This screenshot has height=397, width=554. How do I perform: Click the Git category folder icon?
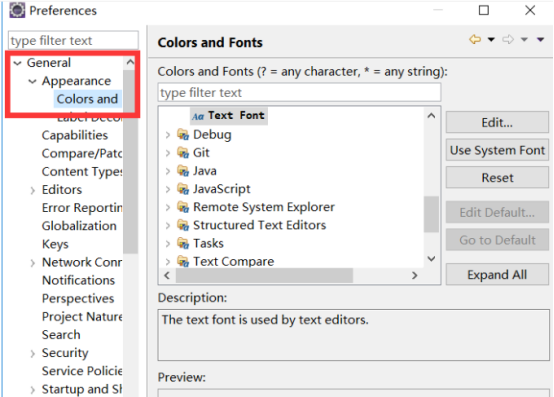point(183,153)
